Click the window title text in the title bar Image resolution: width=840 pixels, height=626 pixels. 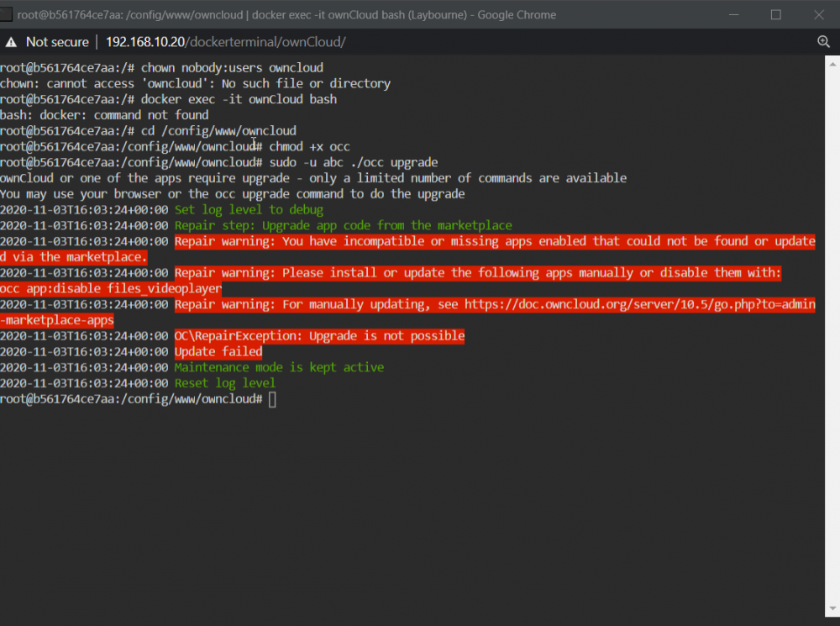pos(286,14)
